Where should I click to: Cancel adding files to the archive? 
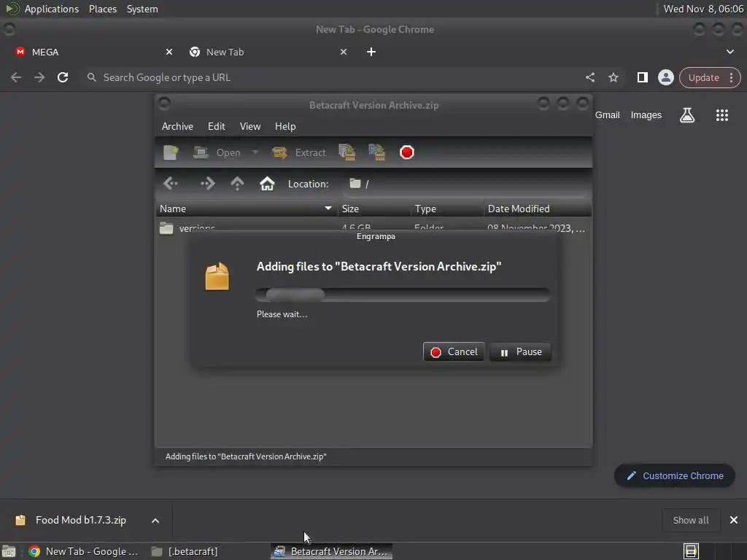(454, 352)
